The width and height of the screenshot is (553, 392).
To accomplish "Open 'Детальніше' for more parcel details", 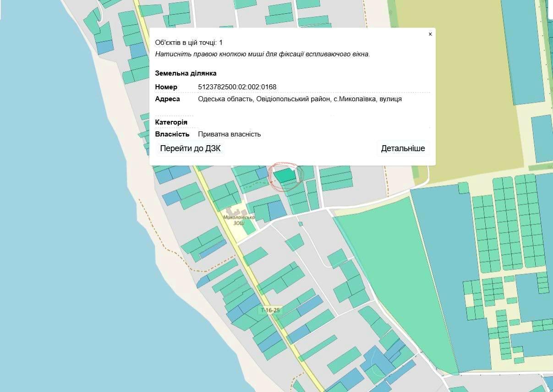I will 403,148.
